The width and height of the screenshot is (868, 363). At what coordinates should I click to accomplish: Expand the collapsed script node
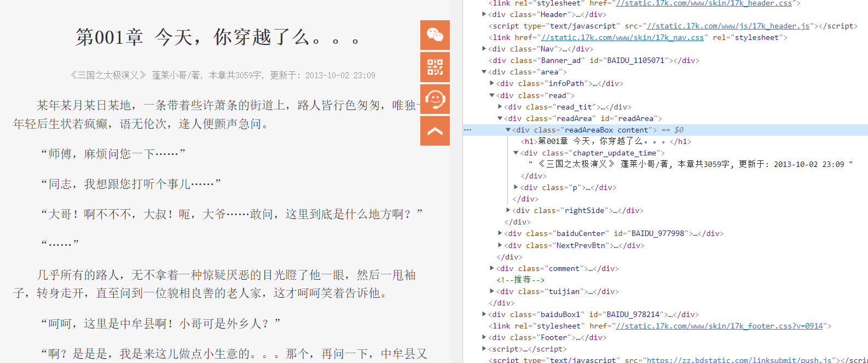(x=484, y=349)
